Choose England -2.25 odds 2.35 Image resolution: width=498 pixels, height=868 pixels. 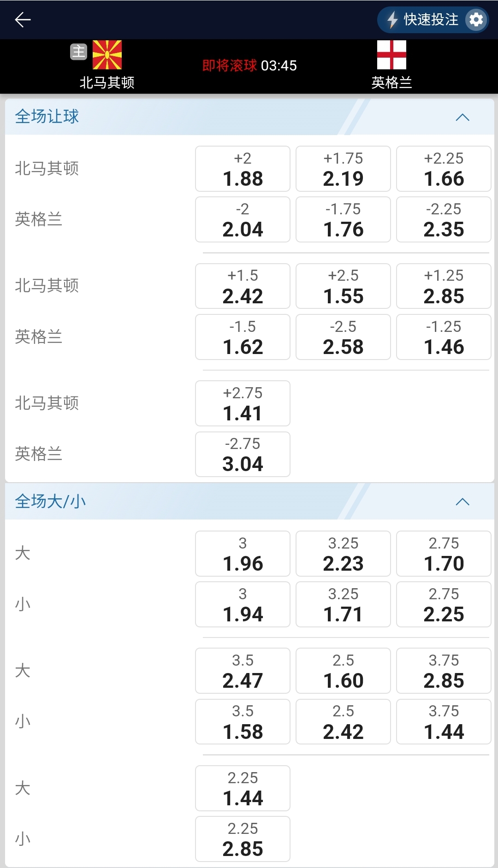[x=444, y=220]
